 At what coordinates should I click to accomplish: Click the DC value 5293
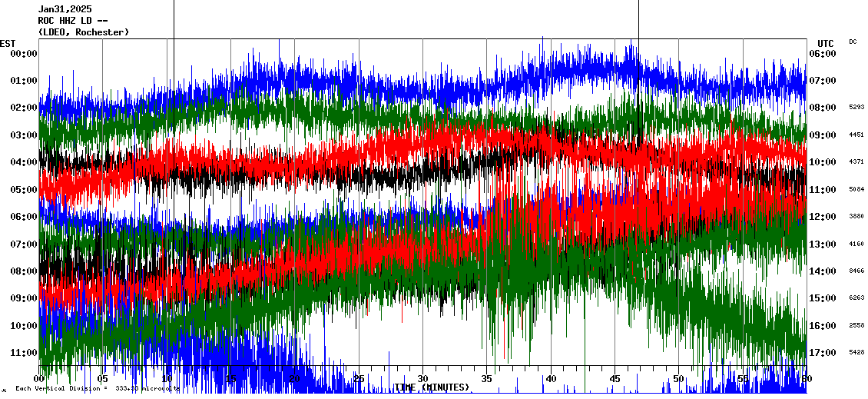[x=856, y=108]
